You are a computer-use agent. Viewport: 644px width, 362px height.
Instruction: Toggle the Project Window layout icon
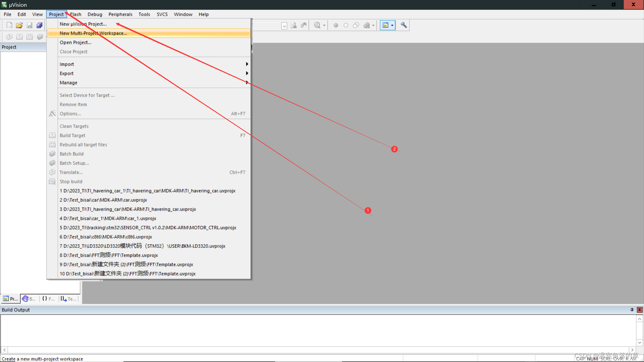click(385, 25)
